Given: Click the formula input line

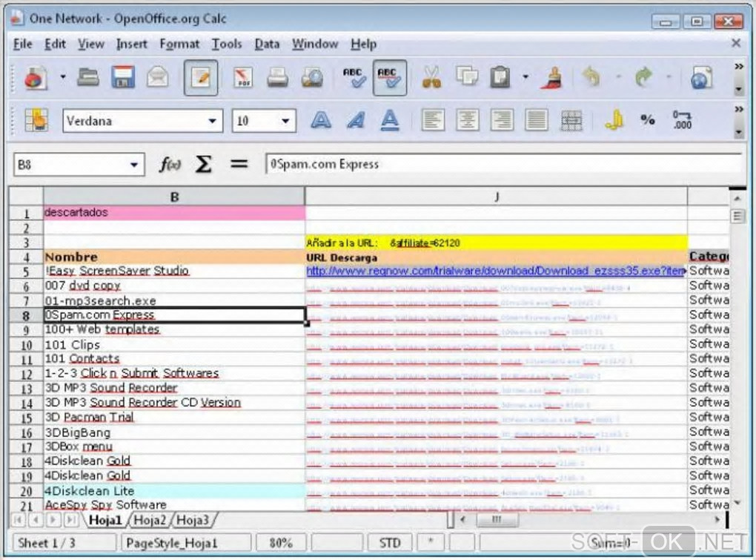Looking at the screenshot, I should (x=503, y=165).
